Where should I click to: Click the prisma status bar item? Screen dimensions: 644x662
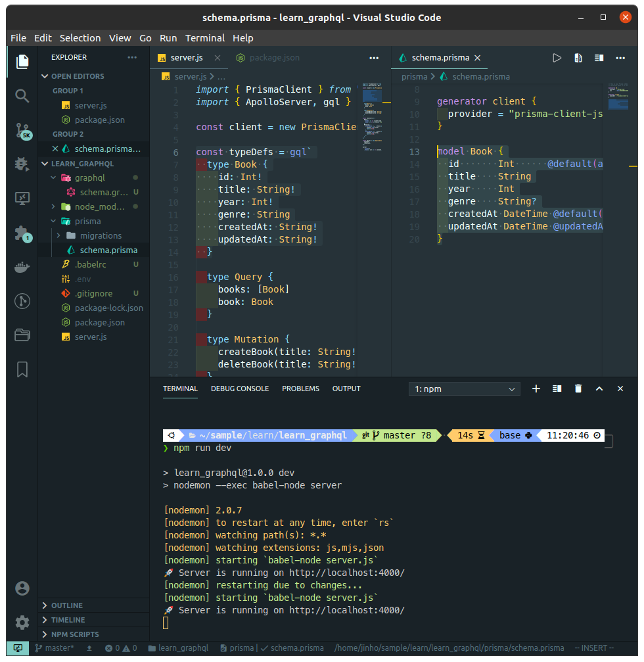(238, 648)
